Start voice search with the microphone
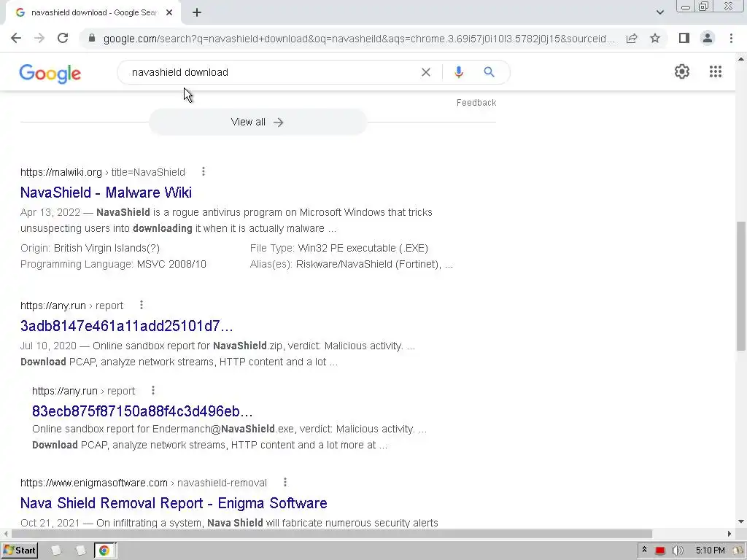The width and height of the screenshot is (747, 560). click(x=459, y=72)
